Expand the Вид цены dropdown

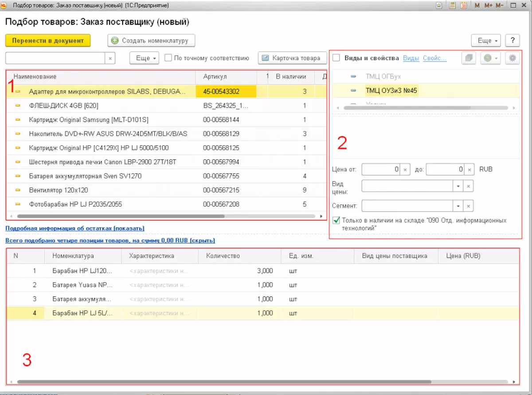tap(458, 186)
